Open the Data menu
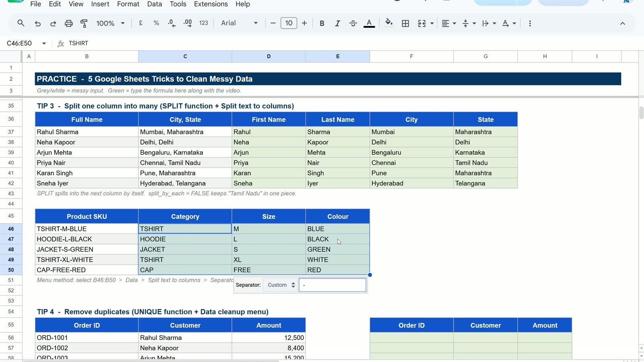 (x=155, y=4)
